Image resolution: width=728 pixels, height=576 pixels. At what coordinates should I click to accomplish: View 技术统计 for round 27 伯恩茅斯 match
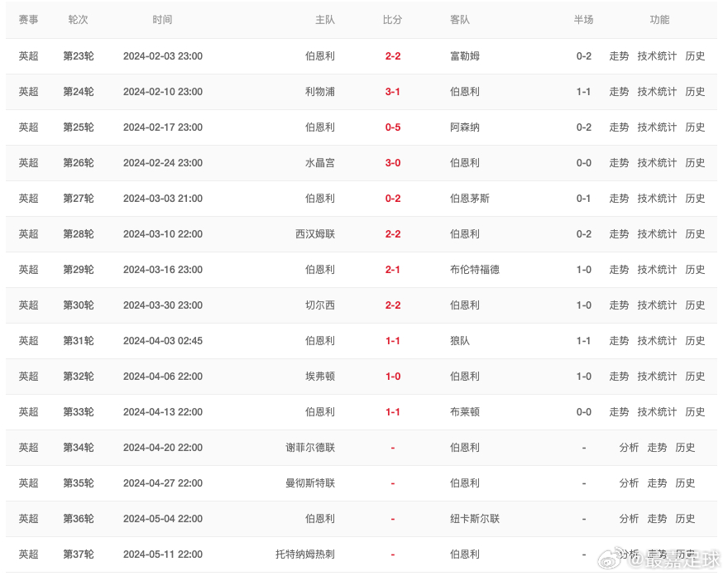657,199
